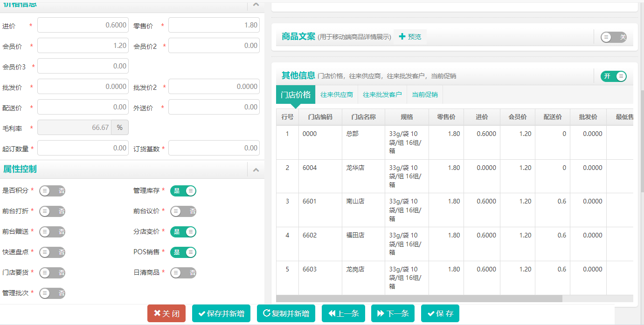Collapse the price info section chevron
The width and height of the screenshot is (644, 325).
click(x=256, y=5)
